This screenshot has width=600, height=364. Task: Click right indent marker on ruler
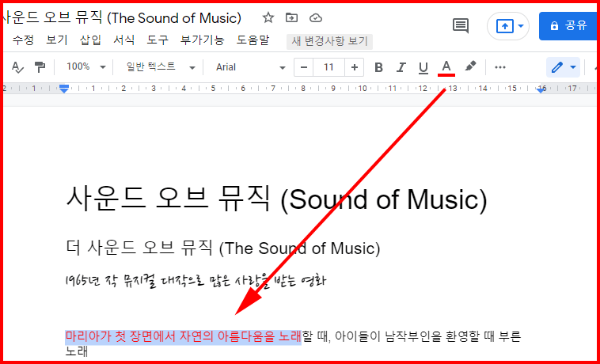(541, 89)
